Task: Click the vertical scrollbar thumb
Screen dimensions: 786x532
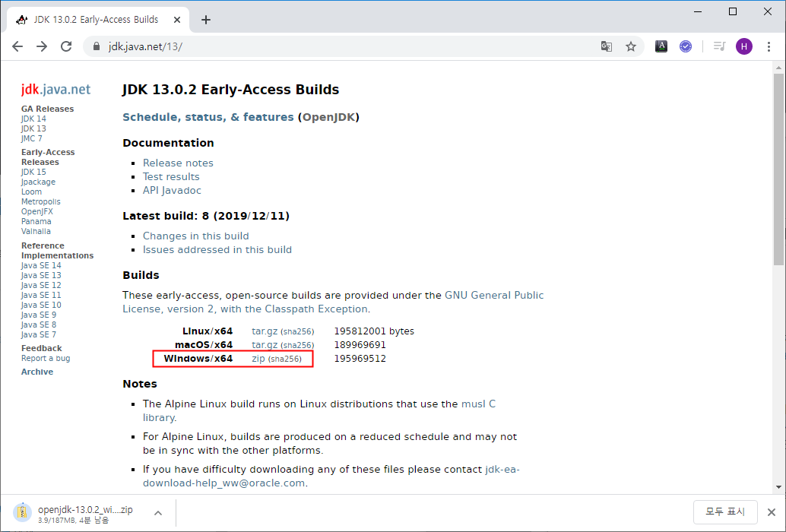Action: pyautogui.click(x=778, y=169)
